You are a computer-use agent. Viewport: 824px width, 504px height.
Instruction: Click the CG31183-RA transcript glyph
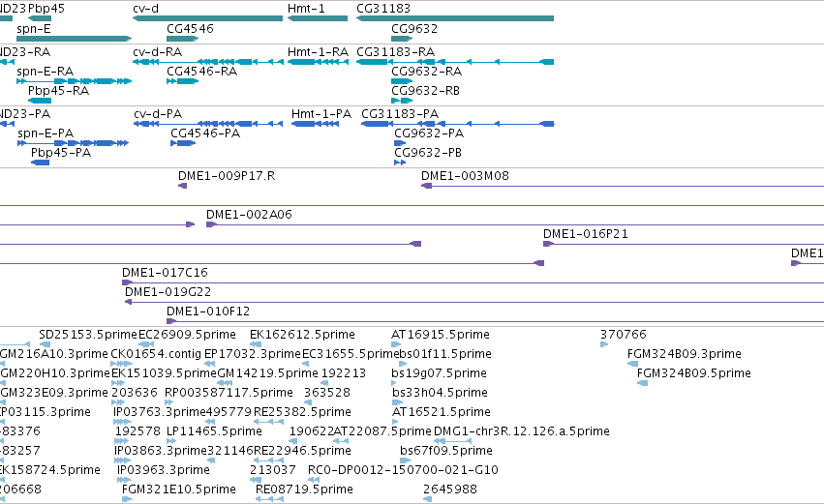(x=455, y=62)
